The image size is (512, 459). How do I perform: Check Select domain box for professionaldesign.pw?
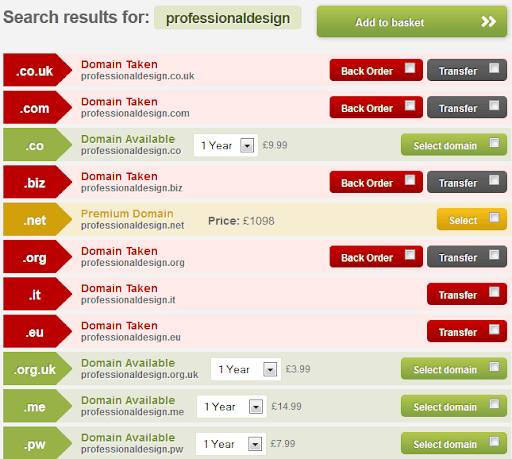pos(494,441)
